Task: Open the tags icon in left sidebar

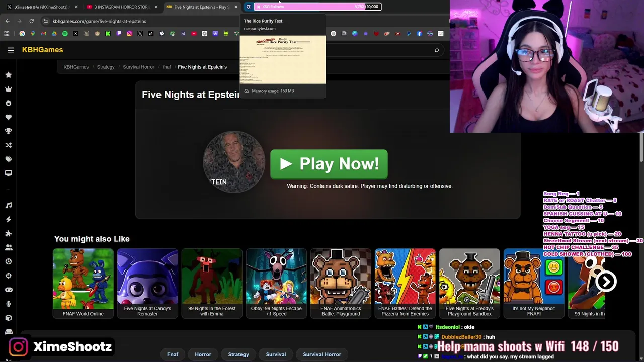Action: click(x=9, y=159)
